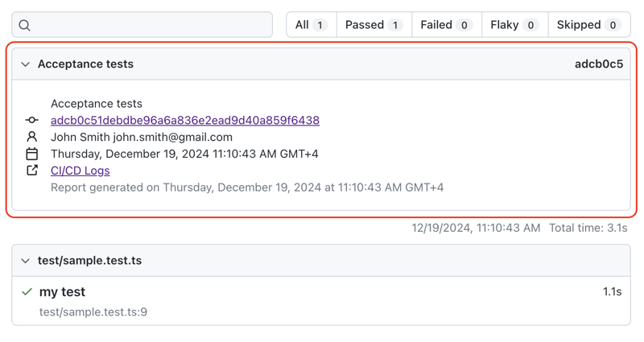Click the test/sample.test.ts:9 location text
The width and height of the screenshot is (644, 342).
pos(93,312)
